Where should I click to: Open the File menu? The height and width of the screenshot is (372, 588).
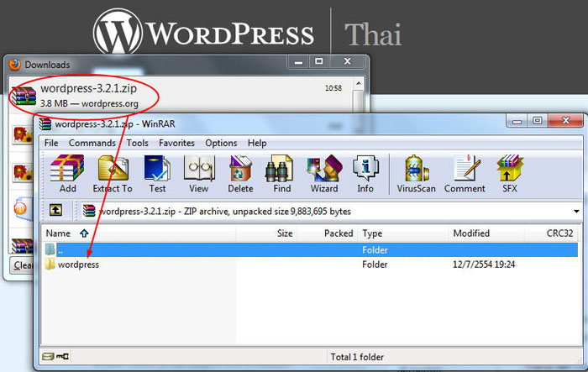(51, 143)
